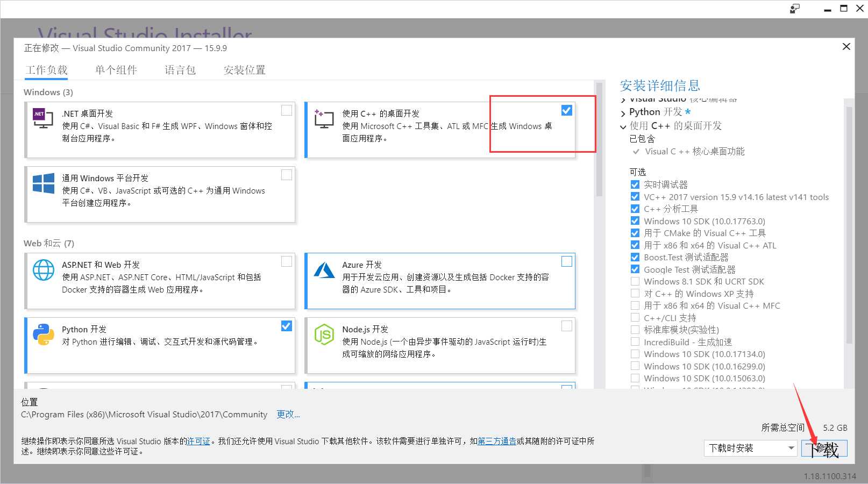
Task: Check 对 C++ 的 Windows XP 支持
Action: tap(635, 294)
